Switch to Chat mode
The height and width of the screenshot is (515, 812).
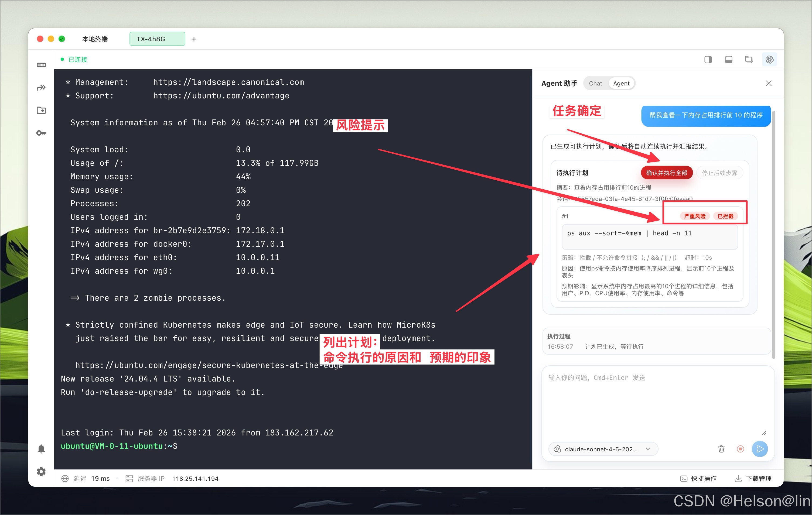pyautogui.click(x=595, y=83)
